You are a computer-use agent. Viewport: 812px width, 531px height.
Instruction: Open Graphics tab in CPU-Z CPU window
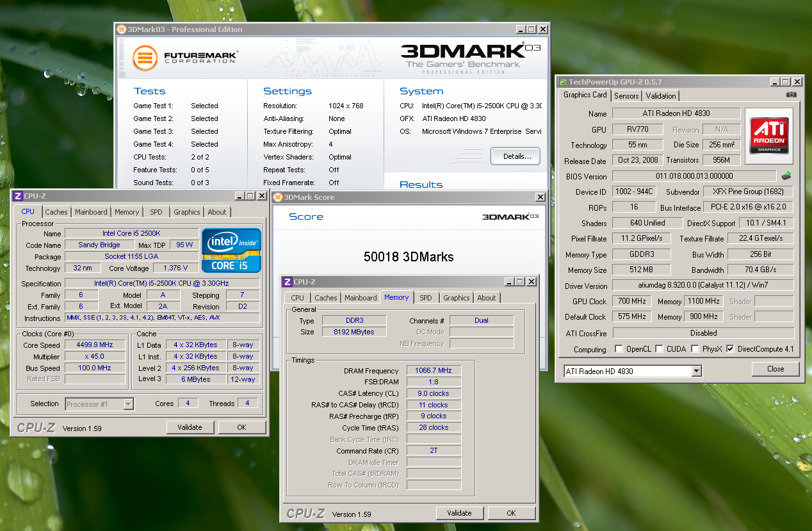[187, 212]
